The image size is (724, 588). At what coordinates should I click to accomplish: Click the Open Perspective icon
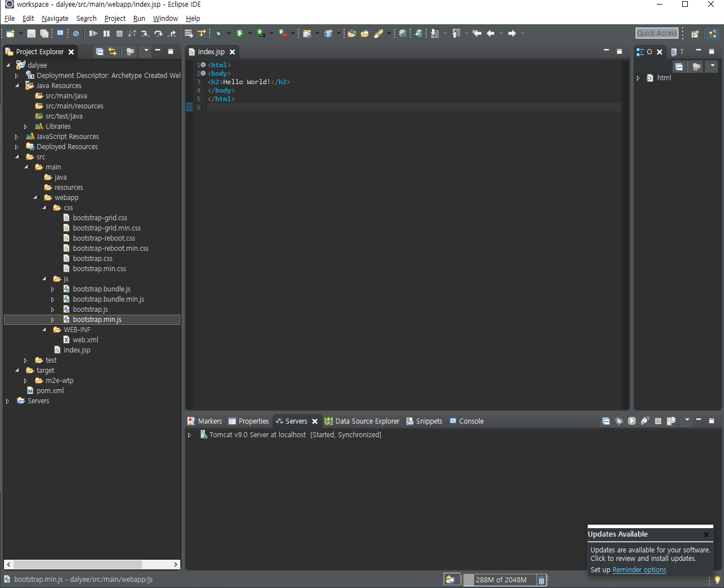click(695, 33)
